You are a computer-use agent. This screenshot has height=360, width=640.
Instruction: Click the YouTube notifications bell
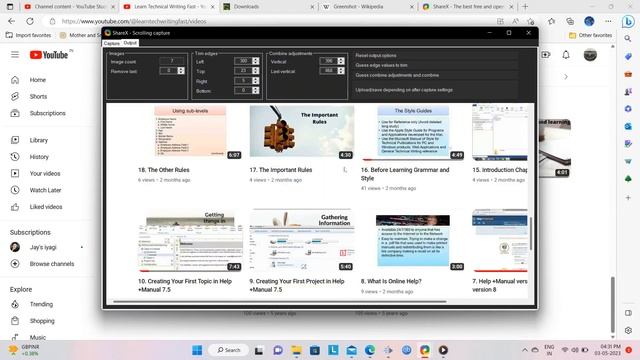(x=566, y=54)
